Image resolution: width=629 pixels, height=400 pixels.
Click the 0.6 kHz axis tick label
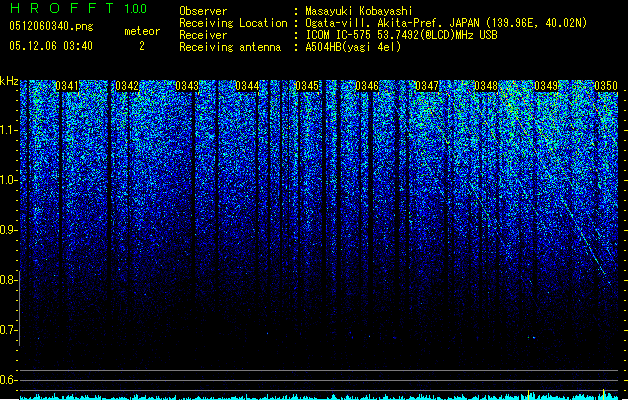8,380
